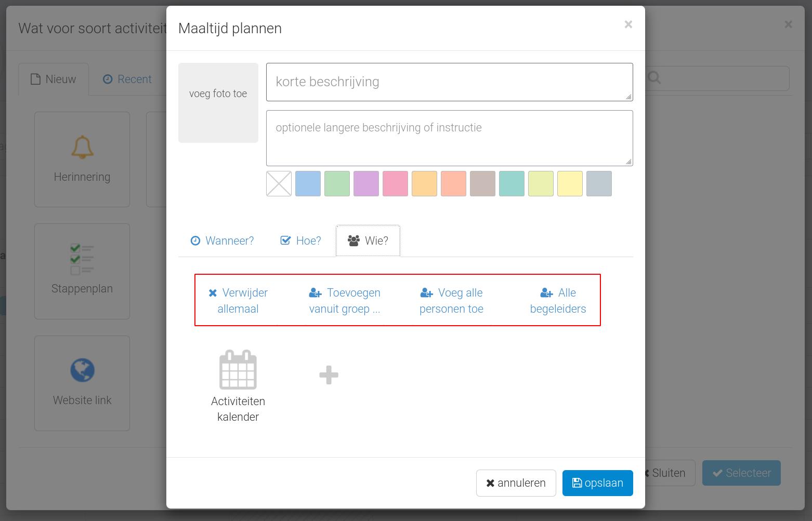Screen dimensions: 812x521
Task: Pick the teal color swatch
Action: point(512,184)
